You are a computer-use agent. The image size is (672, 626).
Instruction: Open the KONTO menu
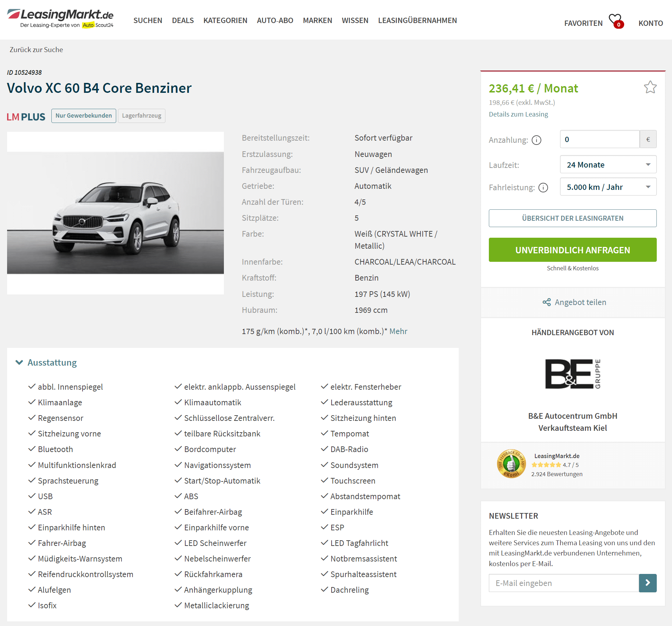coord(650,23)
